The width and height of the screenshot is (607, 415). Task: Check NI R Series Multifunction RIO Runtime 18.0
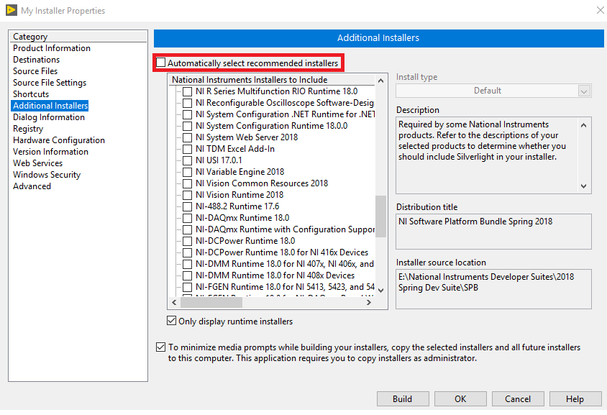click(x=187, y=91)
